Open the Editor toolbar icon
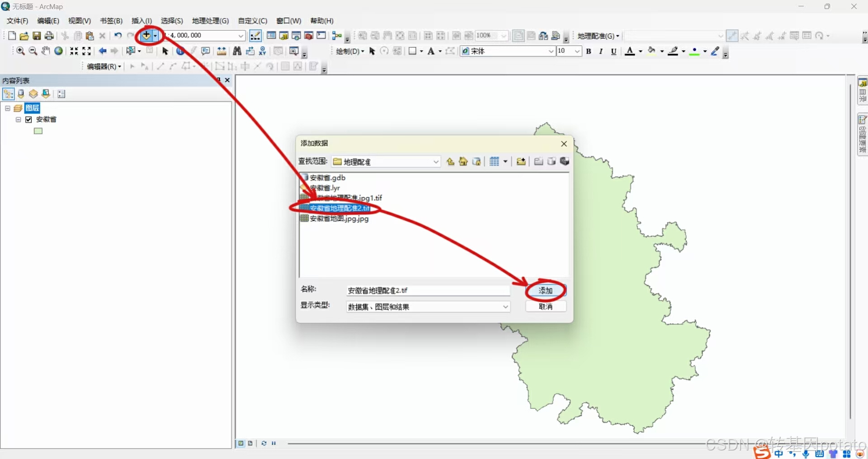868x459 pixels. point(255,36)
